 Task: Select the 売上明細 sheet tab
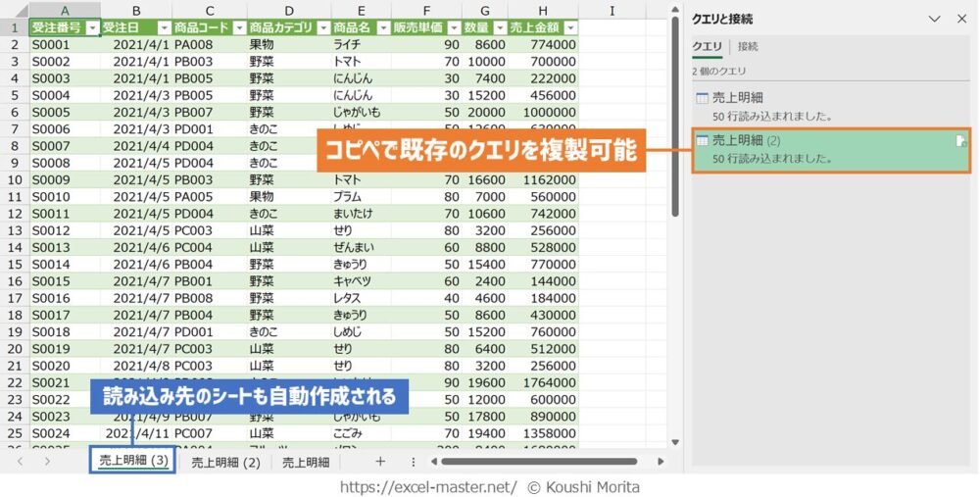(306, 463)
